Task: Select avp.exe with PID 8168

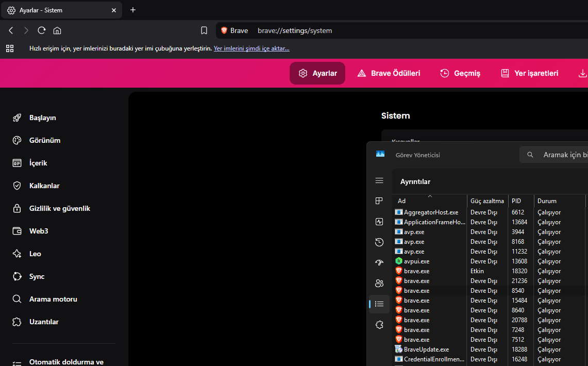Action: (x=491, y=241)
